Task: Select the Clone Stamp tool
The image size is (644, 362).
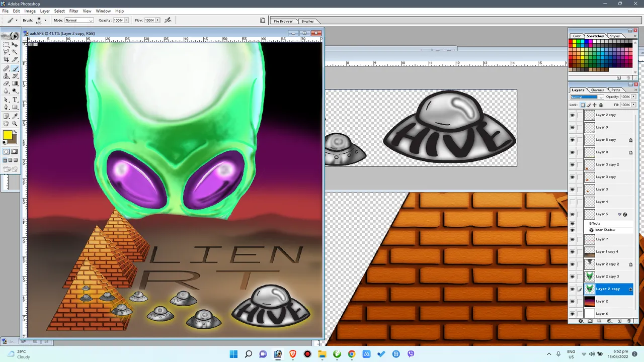Action: point(6,75)
